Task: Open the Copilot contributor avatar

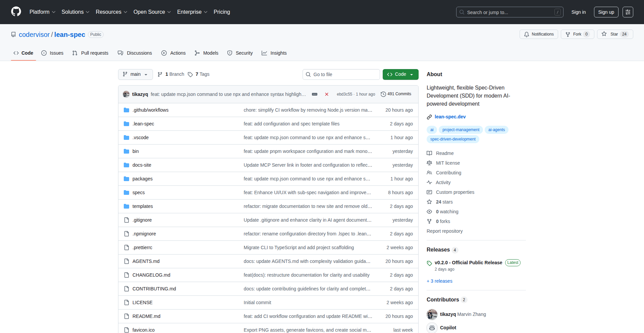Action: click(x=432, y=328)
